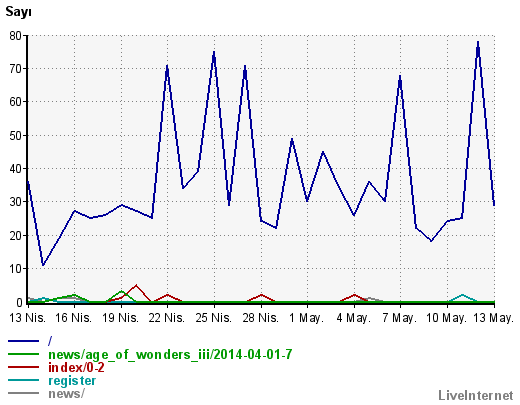
Task: Select the 10 May. date label
Action: (x=446, y=318)
